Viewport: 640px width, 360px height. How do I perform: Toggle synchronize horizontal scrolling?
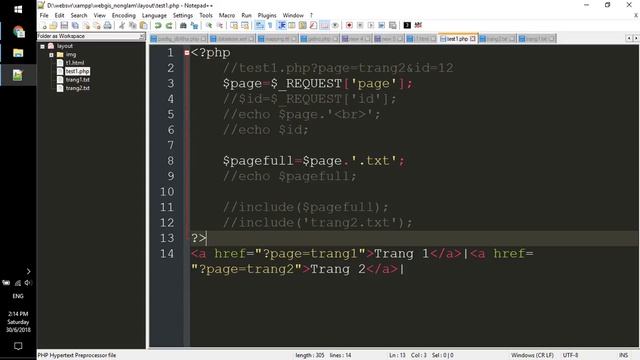245,26
